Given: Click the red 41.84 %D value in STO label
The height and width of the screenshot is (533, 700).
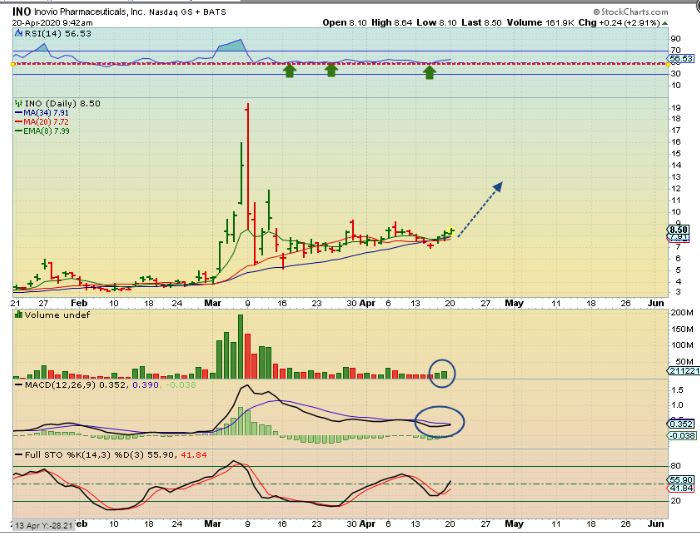Looking at the screenshot, I should [193, 455].
